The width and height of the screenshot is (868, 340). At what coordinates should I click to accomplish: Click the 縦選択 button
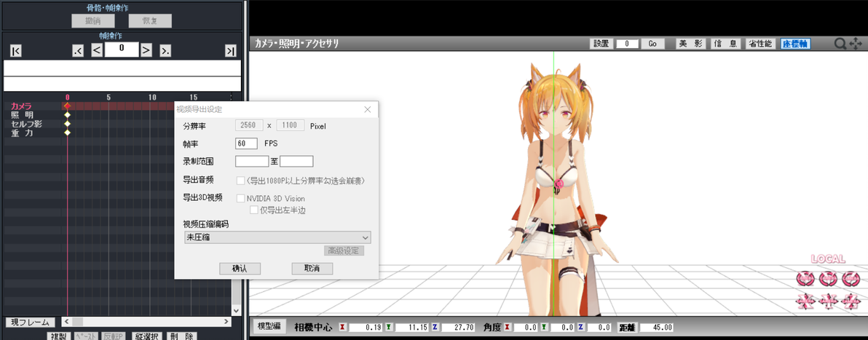coord(148,336)
